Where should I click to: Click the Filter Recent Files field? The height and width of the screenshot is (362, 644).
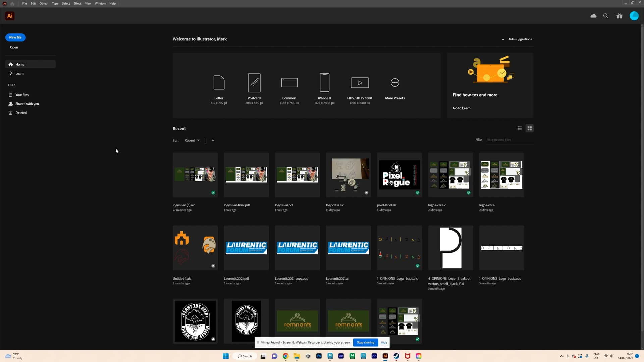point(509,140)
